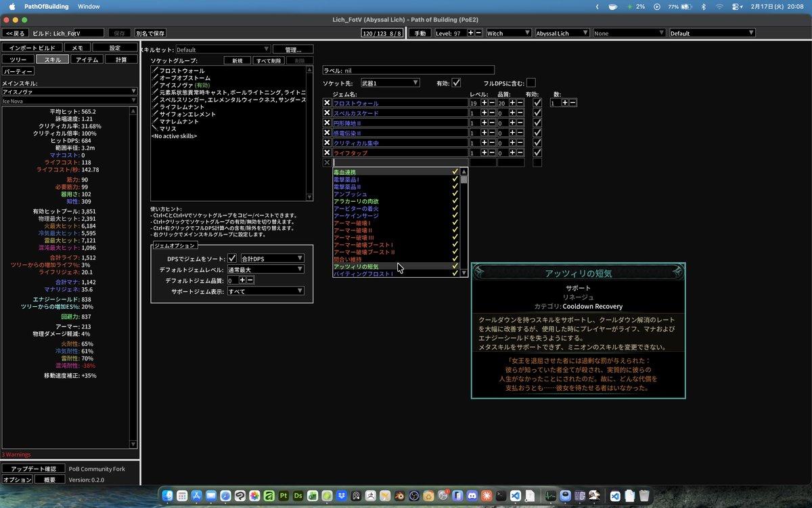The image size is (812, 508).
Task: Click the すべて削除 button
Action: click(x=268, y=61)
